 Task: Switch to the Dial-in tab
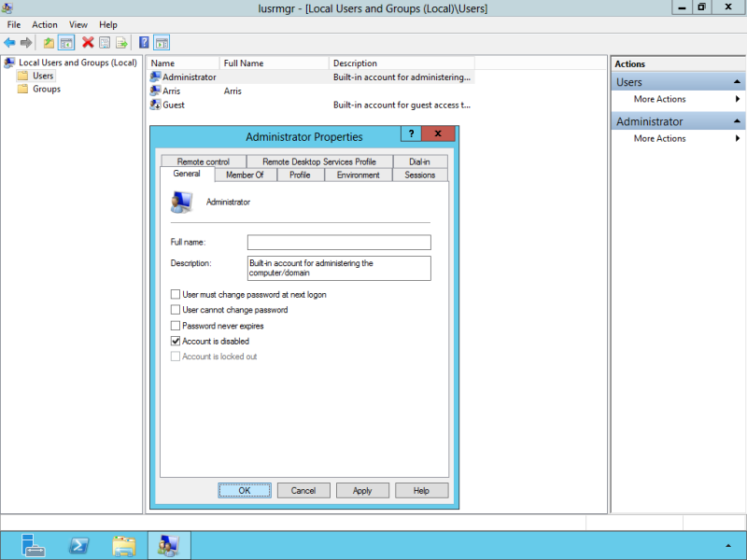coord(419,161)
